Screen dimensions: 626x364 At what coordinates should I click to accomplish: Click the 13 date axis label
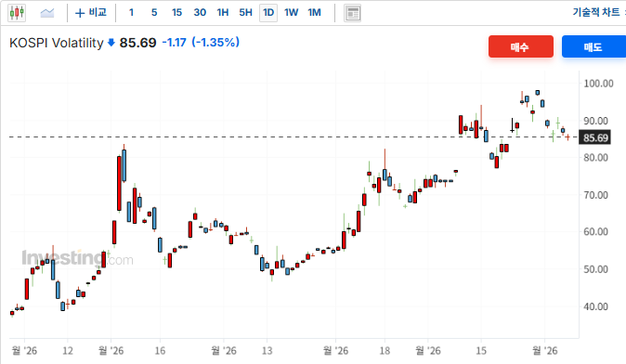pos(267,351)
